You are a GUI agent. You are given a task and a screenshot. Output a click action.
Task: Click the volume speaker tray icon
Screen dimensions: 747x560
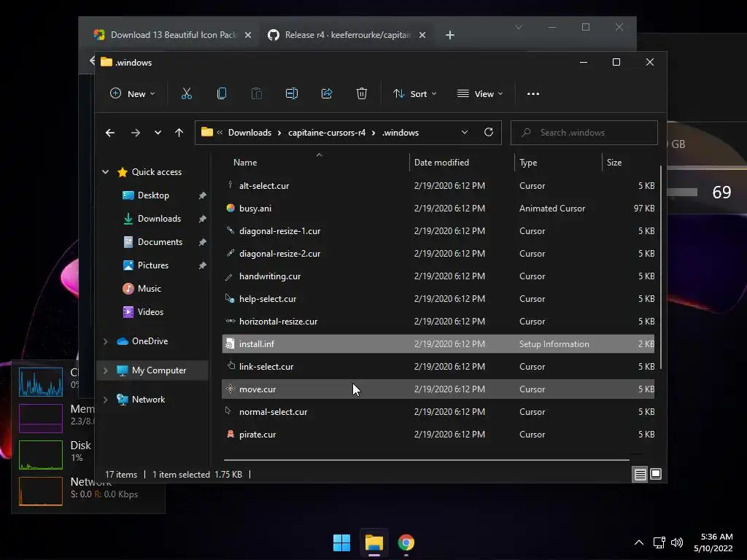coord(677,542)
